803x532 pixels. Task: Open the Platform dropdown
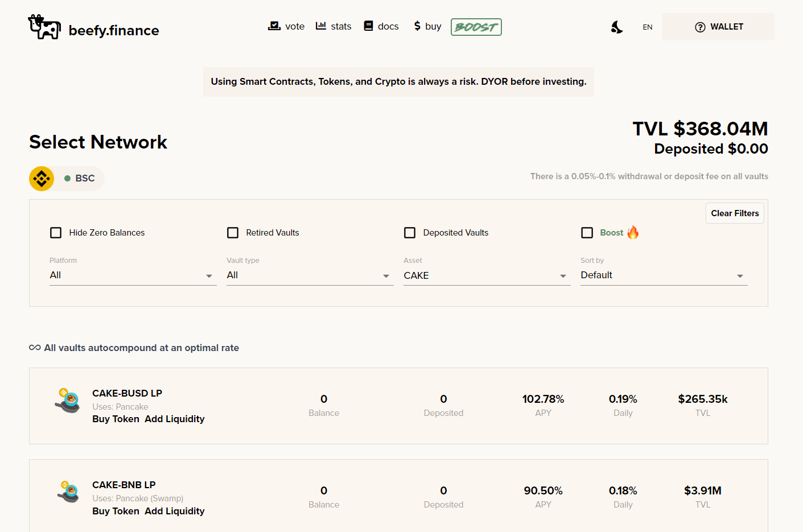[133, 275]
